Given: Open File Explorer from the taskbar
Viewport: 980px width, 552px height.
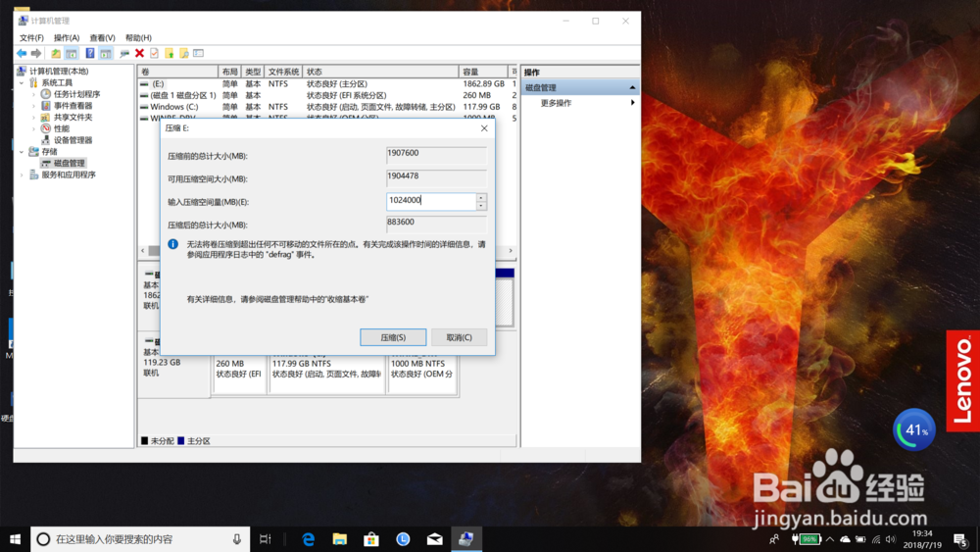Looking at the screenshot, I should point(339,539).
